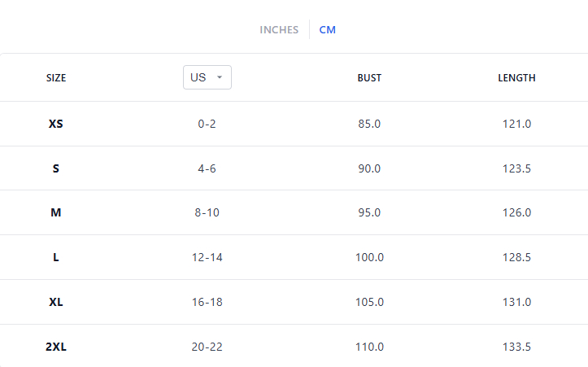
Task: Select the XS size row label
Action: [x=56, y=124]
